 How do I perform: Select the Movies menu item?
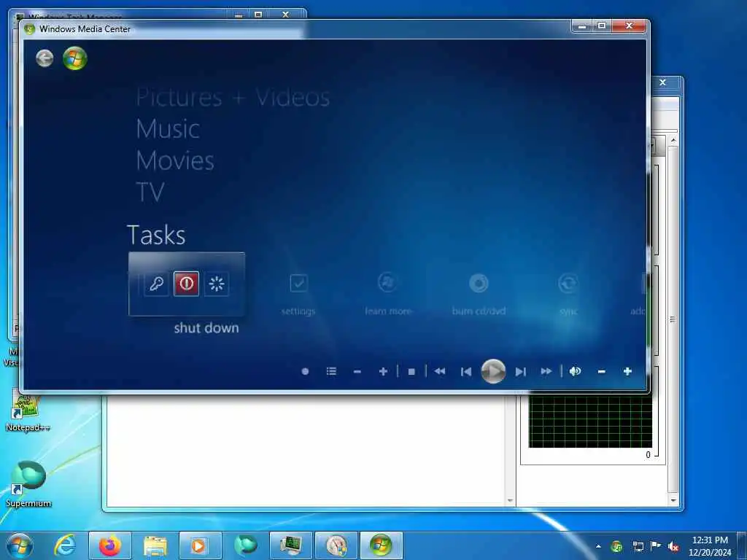click(x=175, y=160)
